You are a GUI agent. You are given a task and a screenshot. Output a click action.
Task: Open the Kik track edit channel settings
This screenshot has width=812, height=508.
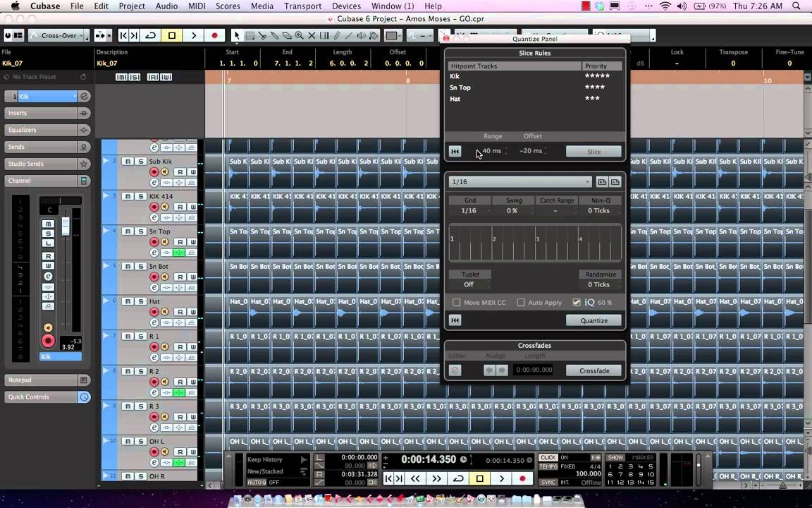[x=85, y=96]
